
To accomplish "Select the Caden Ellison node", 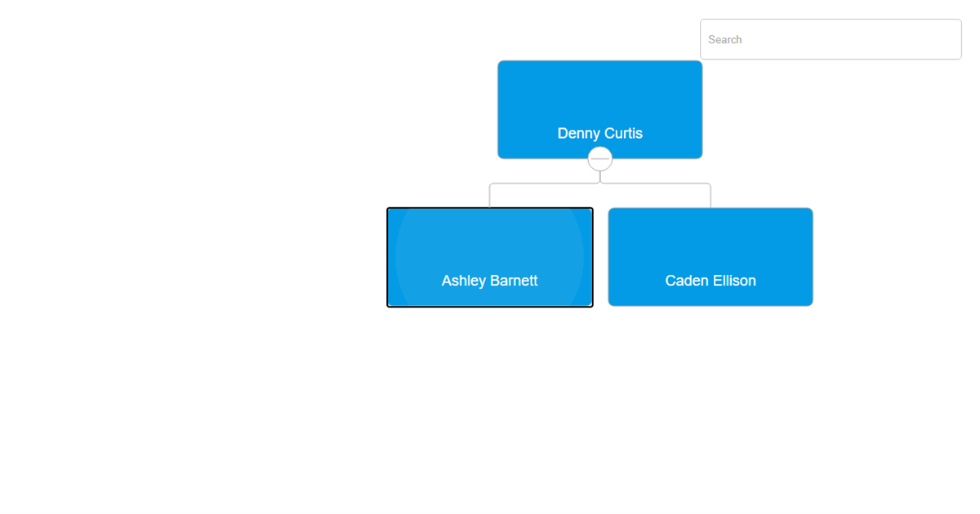I will (710, 257).
